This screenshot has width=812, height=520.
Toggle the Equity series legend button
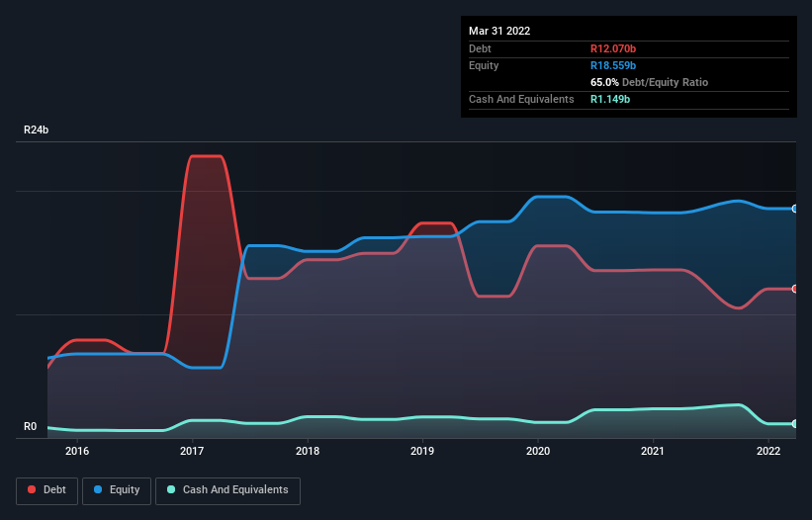[117, 490]
